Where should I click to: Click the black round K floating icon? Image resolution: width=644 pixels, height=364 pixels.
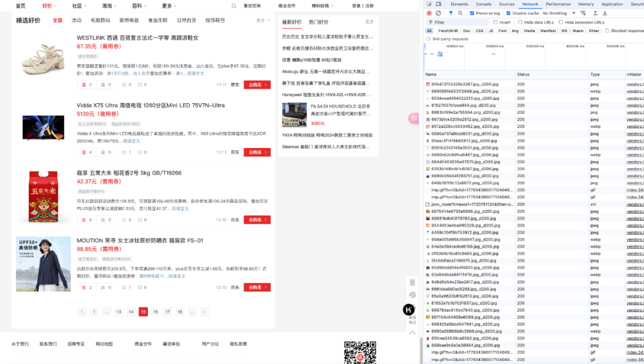[x=408, y=310]
